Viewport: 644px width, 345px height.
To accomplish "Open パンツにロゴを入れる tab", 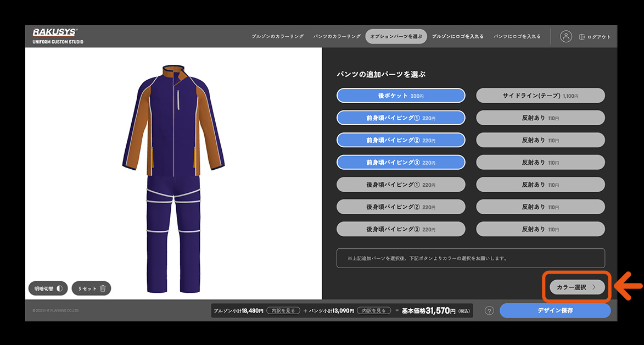I will click(517, 36).
